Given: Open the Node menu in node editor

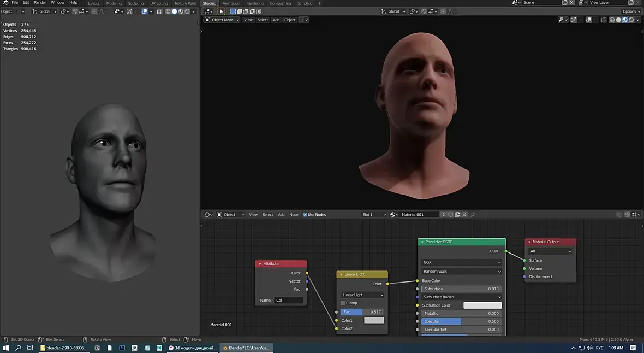Looking at the screenshot, I should click(294, 215).
